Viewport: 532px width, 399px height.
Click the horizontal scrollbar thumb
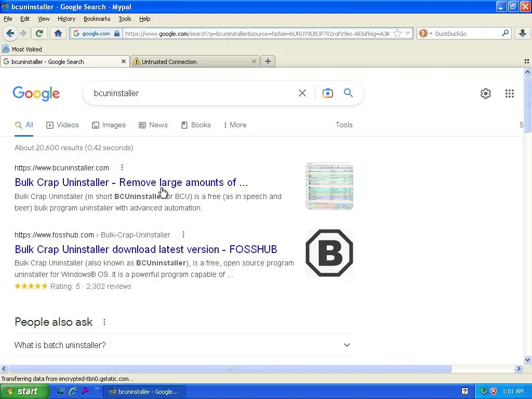click(x=230, y=368)
